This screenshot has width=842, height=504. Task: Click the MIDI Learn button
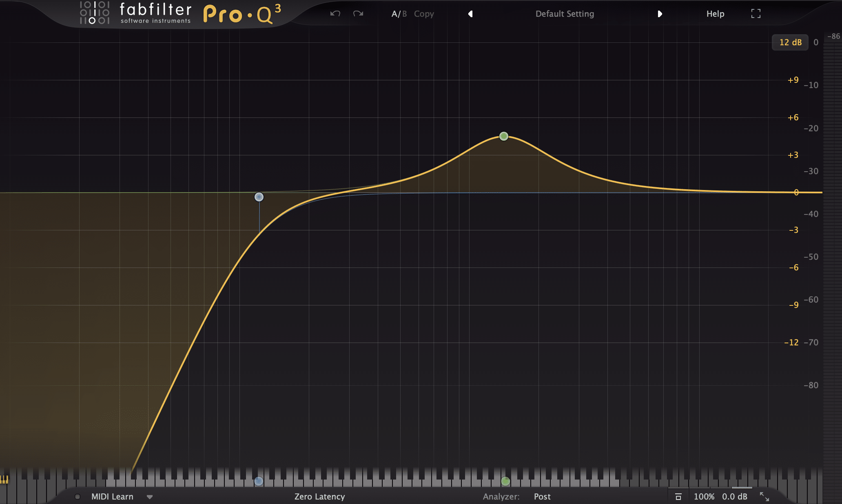[x=112, y=497]
